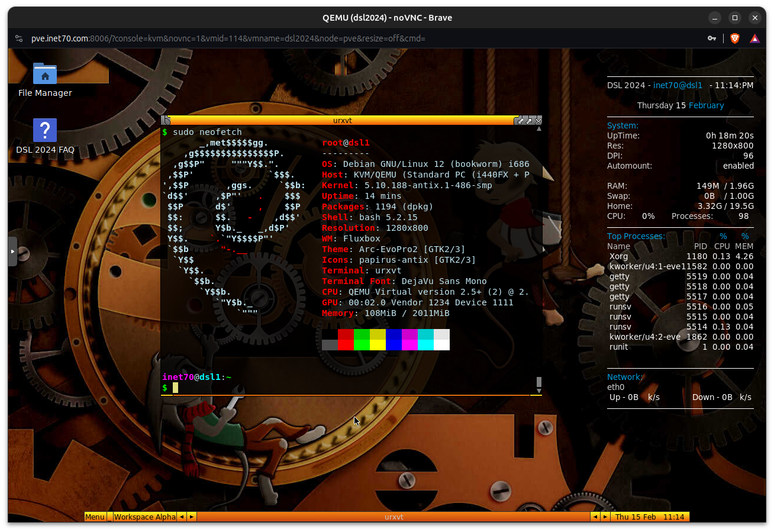
Task: Click the 'Down - 0B k/s' network value
Action: [722, 397]
